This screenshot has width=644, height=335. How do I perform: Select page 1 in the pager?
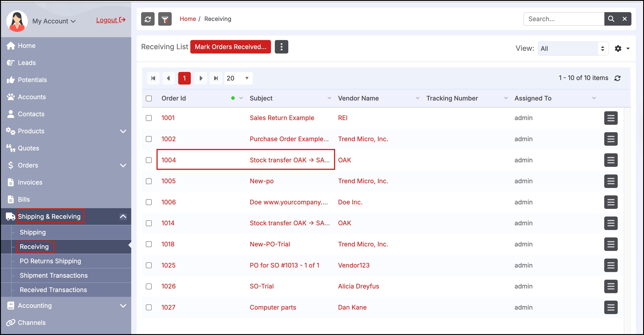tap(184, 78)
